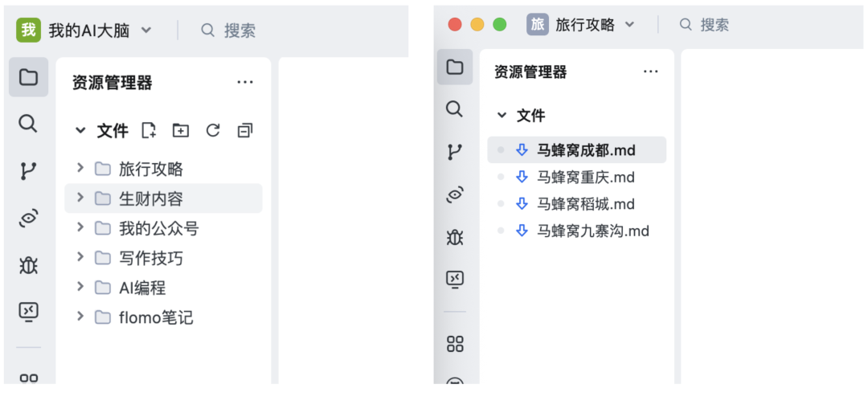Select the 马蜂窝九寨沟.md file
Image resolution: width=868 pixels, height=409 pixels.
click(x=592, y=231)
